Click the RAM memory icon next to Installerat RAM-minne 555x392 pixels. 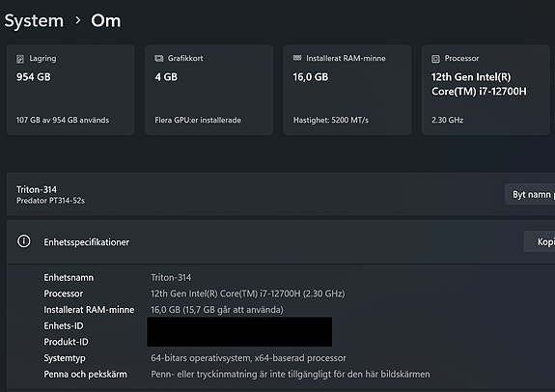(x=297, y=58)
